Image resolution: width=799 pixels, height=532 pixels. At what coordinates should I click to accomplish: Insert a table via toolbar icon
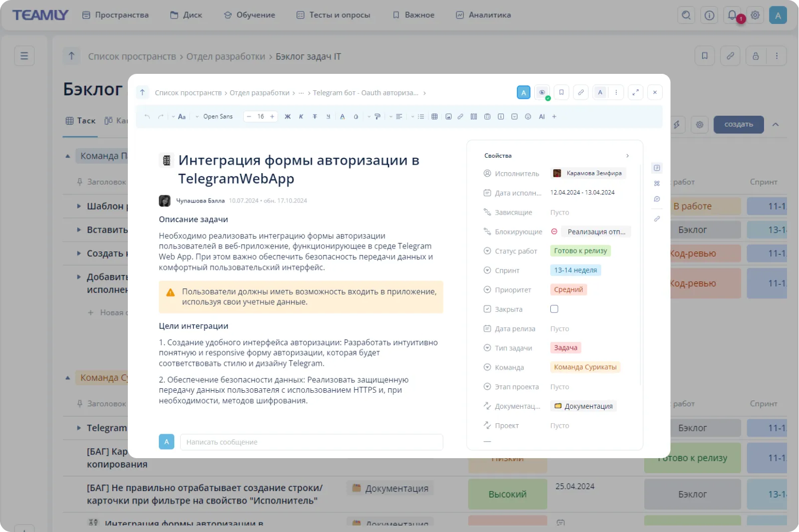(434, 117)
